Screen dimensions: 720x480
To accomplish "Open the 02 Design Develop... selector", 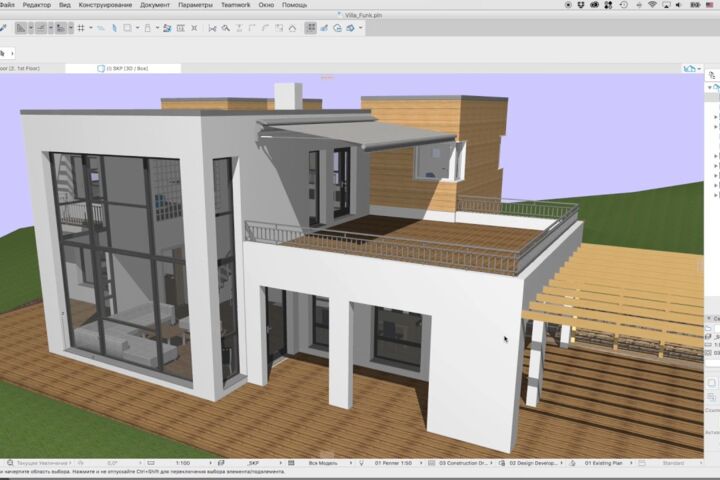I will pyautogui.click(x=533, y=463).
